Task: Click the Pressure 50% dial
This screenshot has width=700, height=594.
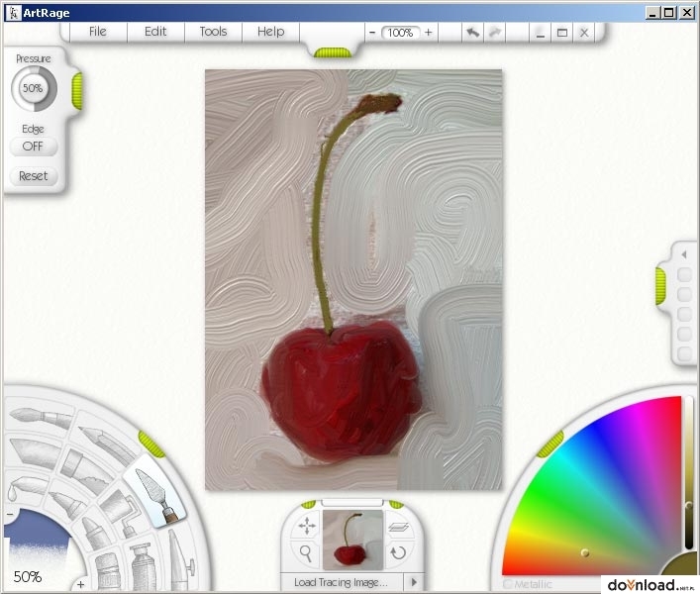Action: tap(34, 88)
